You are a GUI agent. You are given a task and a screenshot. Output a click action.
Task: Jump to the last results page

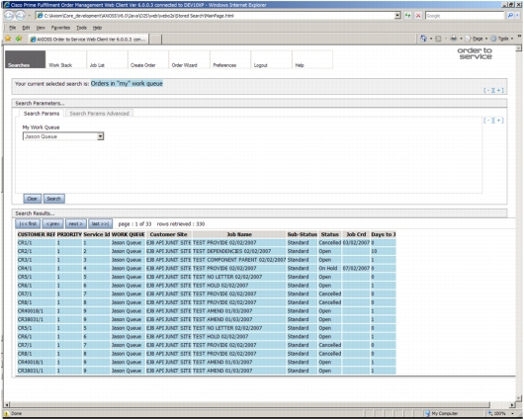[100, 224]
